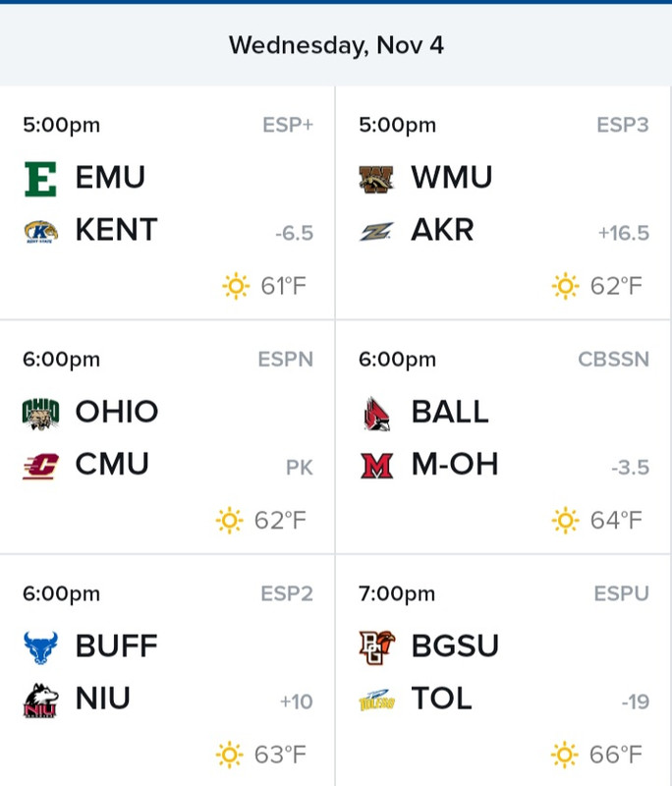
Task: Tap the PK line for CMU
Action: click(300, 468)
